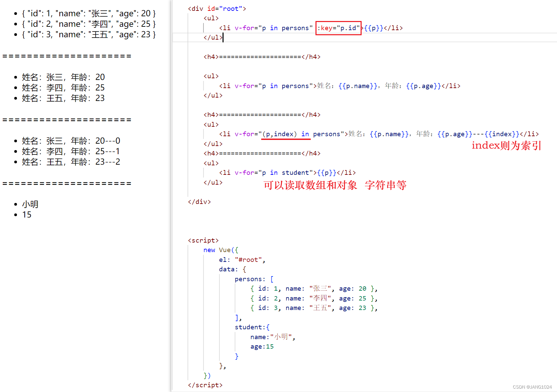Click code line with id: 1 name 张三
557x392 pixels.
click(314, 289)
